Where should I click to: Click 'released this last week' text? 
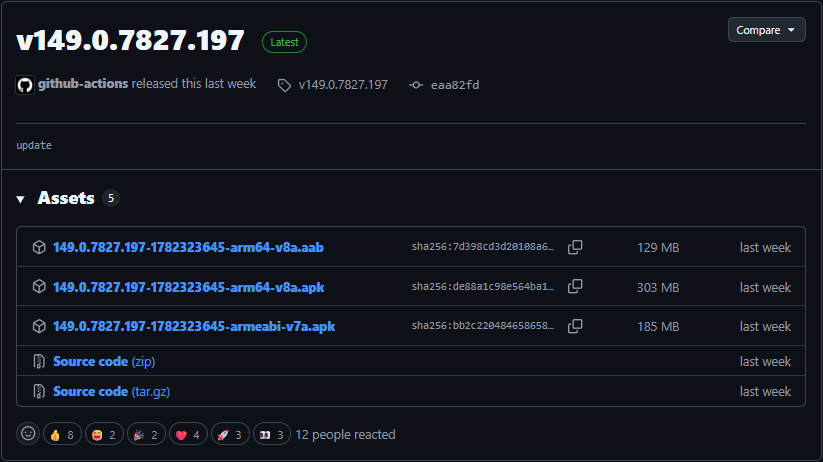click(194, 84)
